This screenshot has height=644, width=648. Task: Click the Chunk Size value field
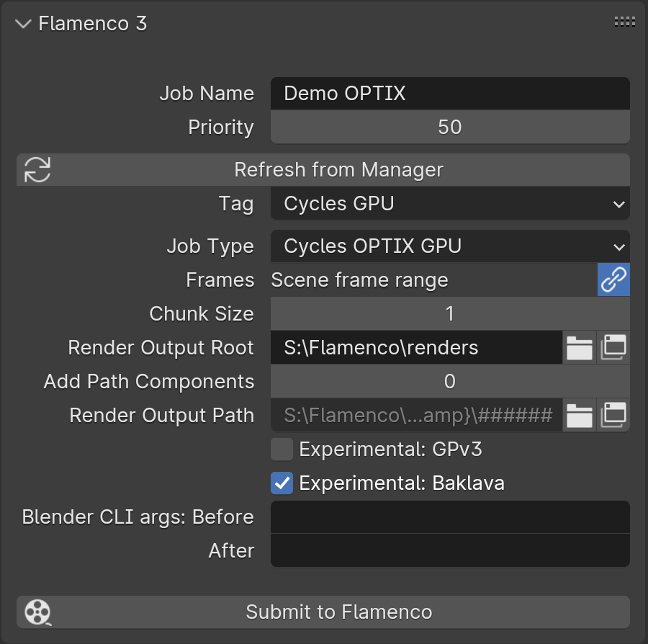click(450, 314)
